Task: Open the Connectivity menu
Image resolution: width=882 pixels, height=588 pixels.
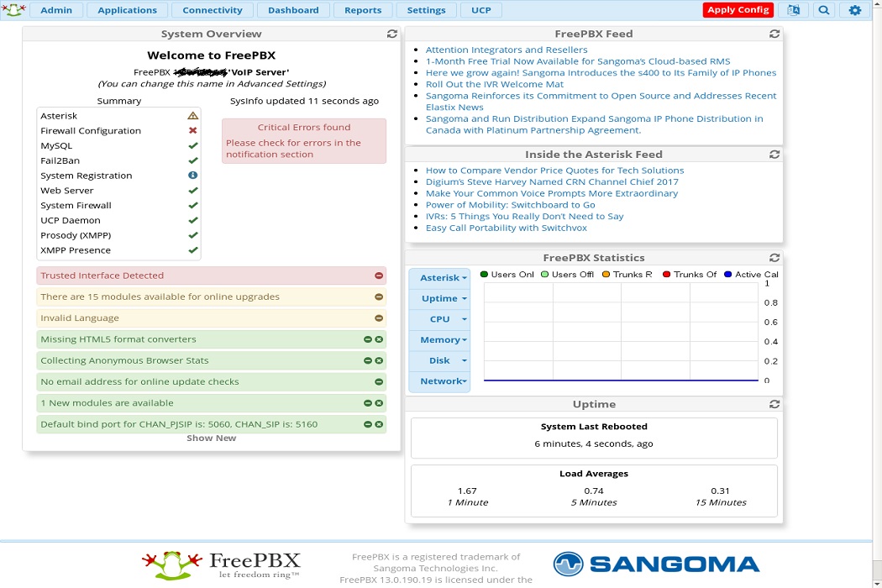Action: point(212,10)
